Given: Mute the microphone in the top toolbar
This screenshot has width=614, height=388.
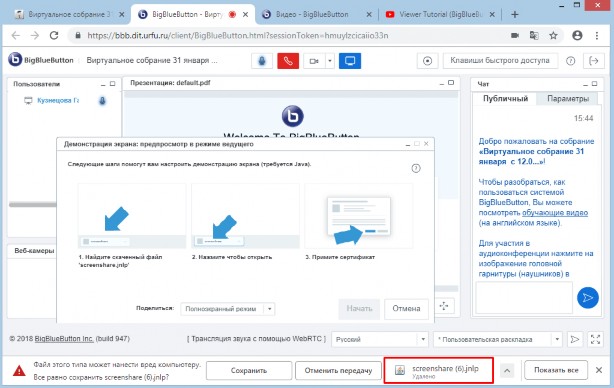Looking at the screenshot, I should 262,61.
